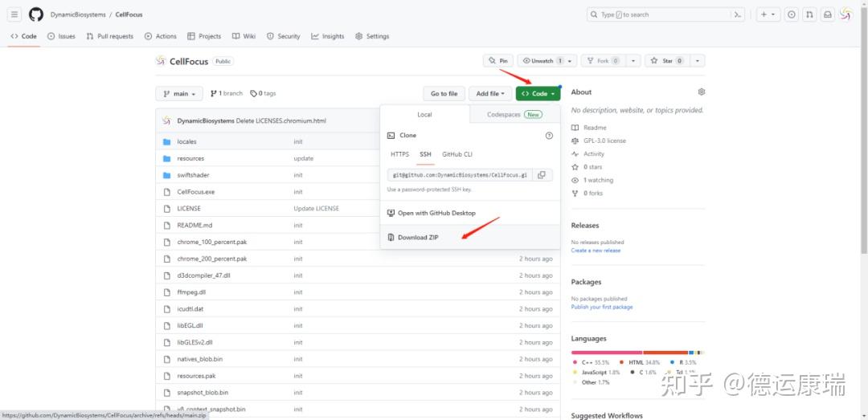Open the Clone help question icon
Screen dimensions: 868x420
pos(549,136)
